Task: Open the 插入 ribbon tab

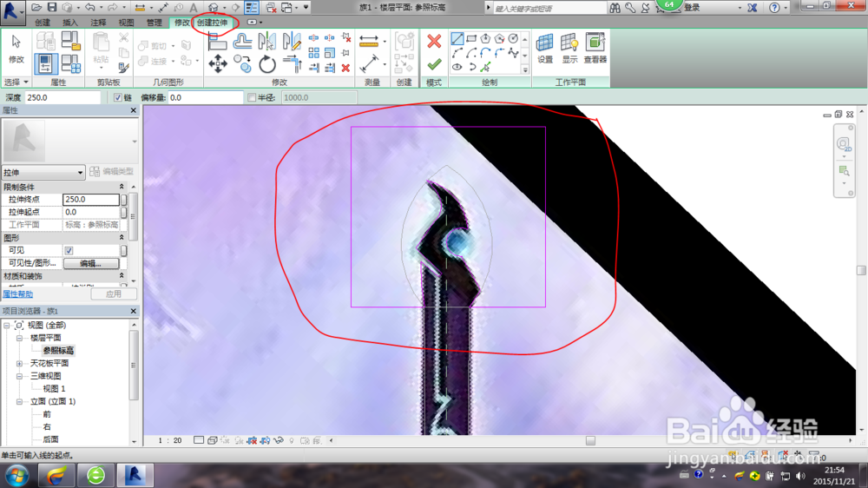Action: (70, 23)
